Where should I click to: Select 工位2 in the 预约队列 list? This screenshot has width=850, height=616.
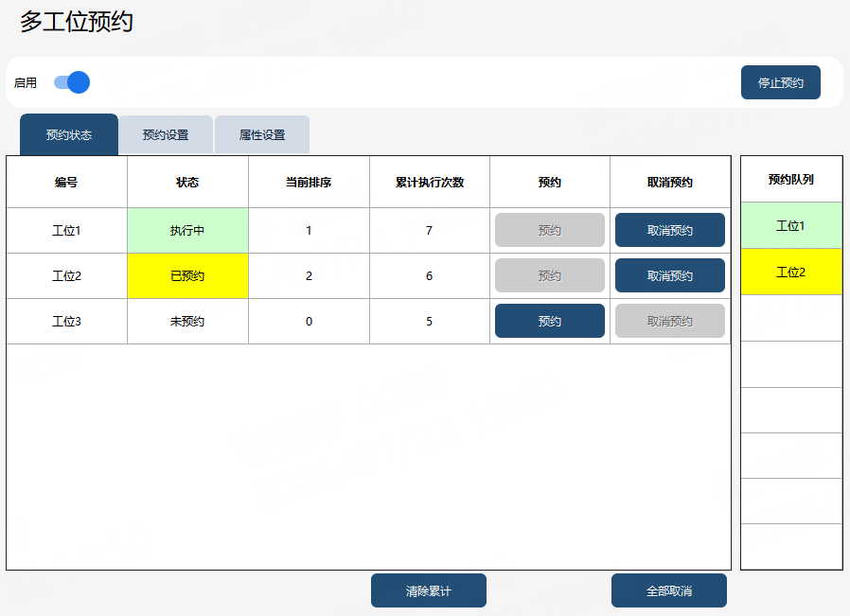(791, 272)
